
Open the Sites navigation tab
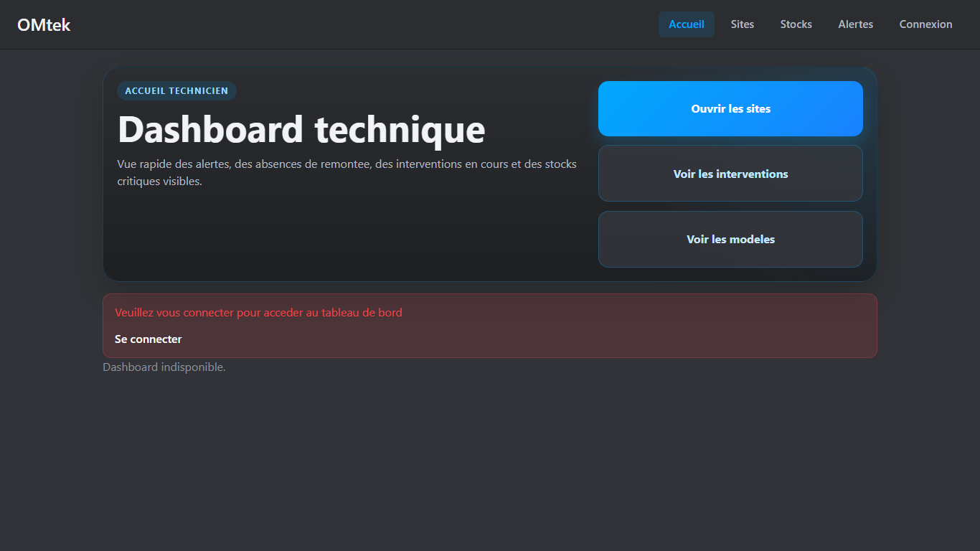click(742, 24)
